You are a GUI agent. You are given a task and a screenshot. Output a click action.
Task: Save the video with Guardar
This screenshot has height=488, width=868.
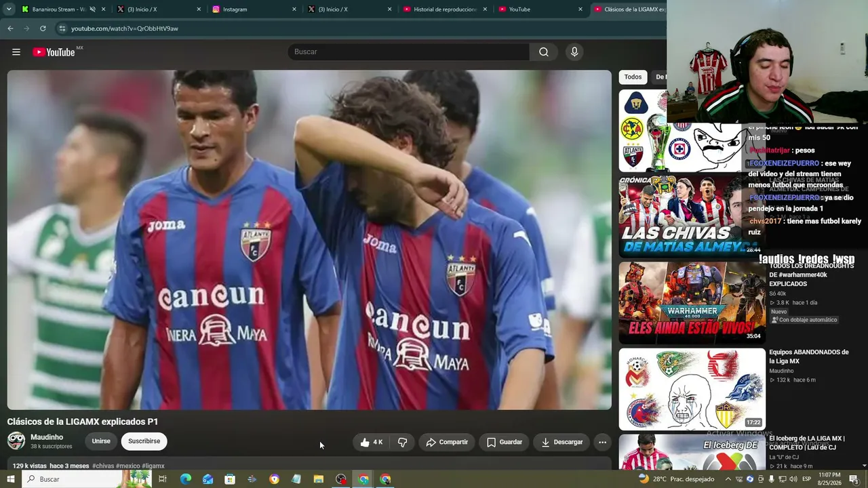pos(505,442)
